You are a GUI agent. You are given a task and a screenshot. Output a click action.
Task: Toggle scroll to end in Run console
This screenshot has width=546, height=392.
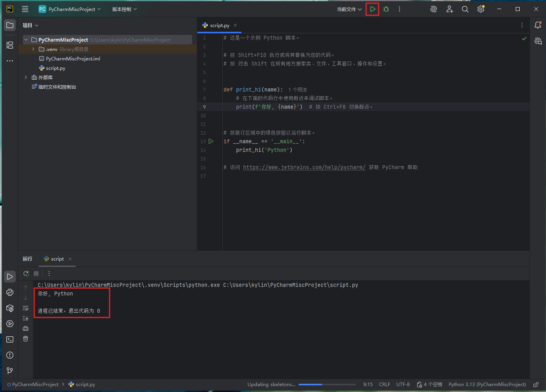(26, 318)
